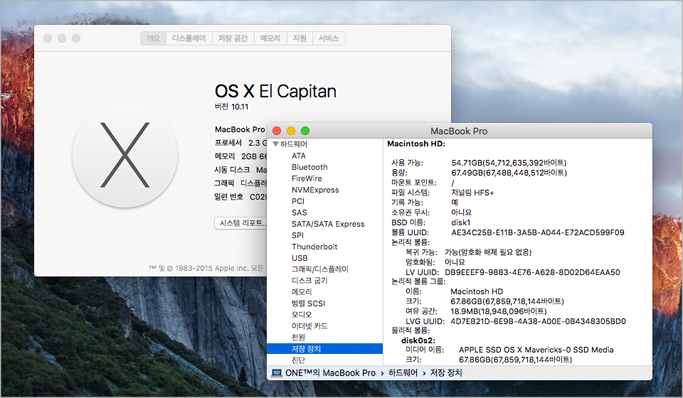Select Bluetooth in the hardware list

(x=310, y=167)
